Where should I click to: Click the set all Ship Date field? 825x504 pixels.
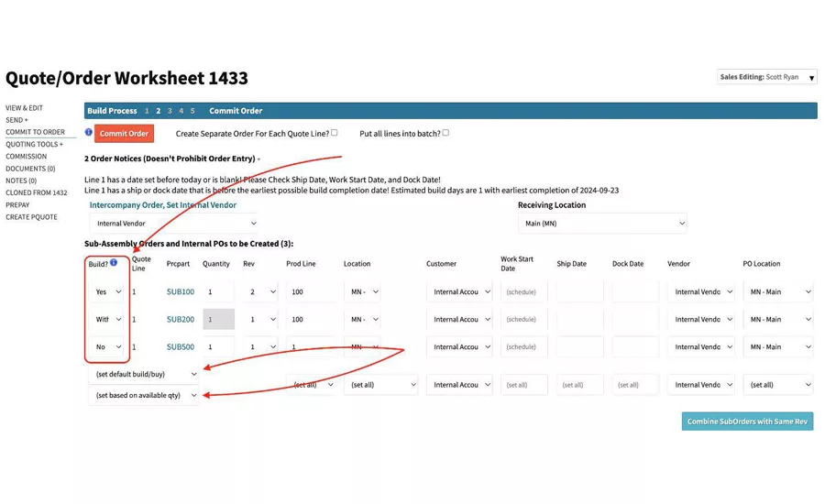click(x=579, y=385)
